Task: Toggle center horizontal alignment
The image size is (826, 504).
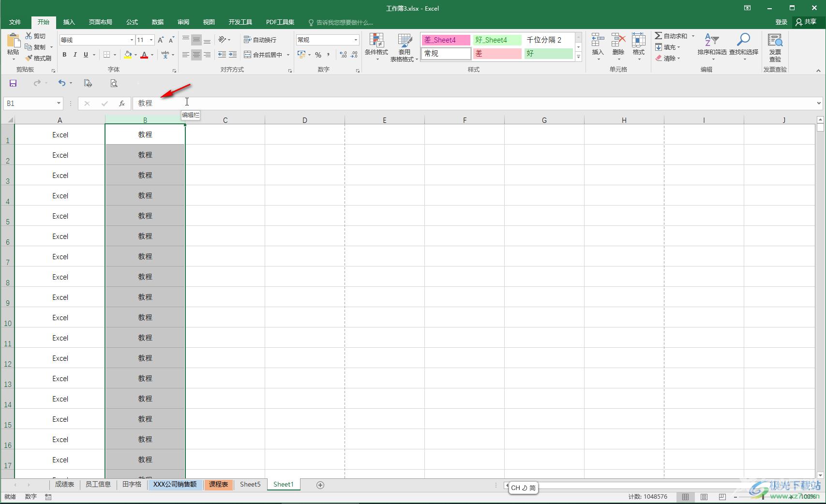Action: (x=196, y=55)
